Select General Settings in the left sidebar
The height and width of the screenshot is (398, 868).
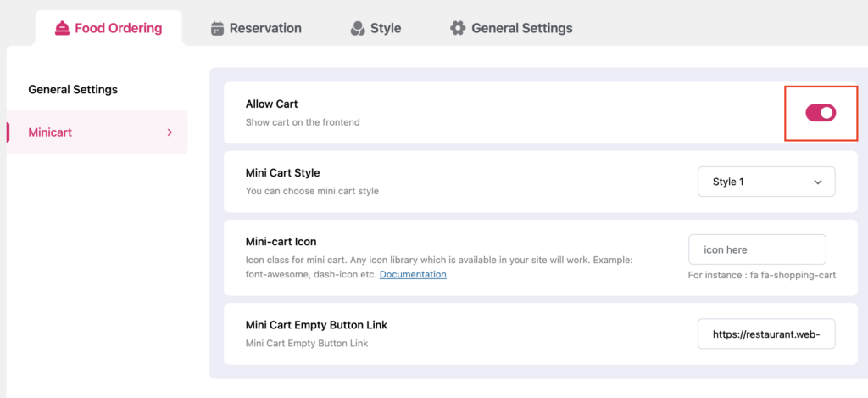point(73,89)
